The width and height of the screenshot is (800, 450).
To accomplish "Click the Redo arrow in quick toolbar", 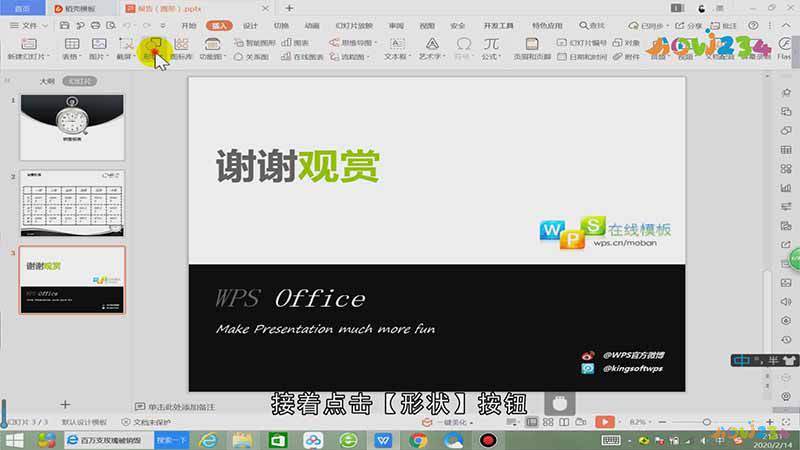I will 147,25.
